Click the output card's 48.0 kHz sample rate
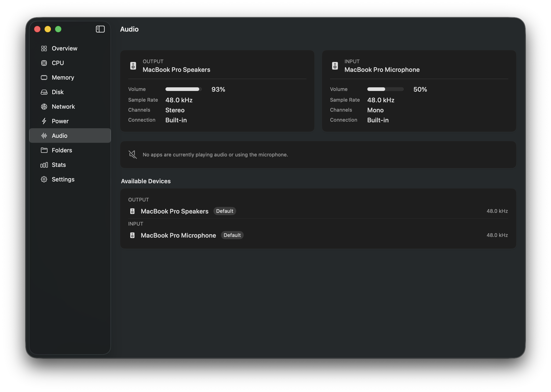Screen dimensions: 551x392 179,100
